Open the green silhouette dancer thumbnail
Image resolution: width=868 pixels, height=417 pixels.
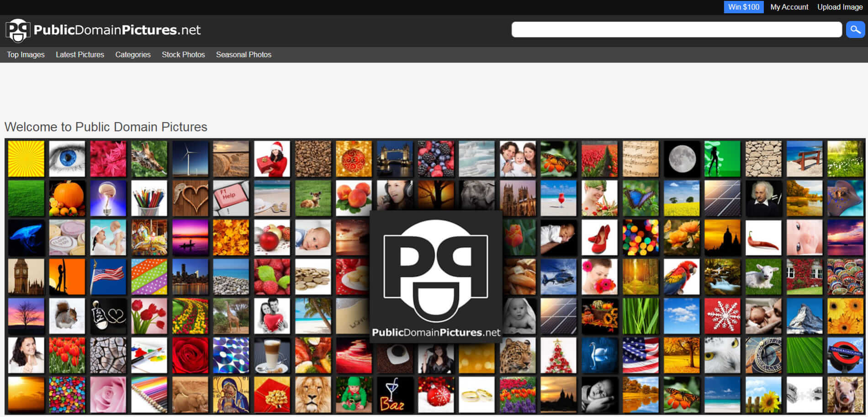(722, 159)
